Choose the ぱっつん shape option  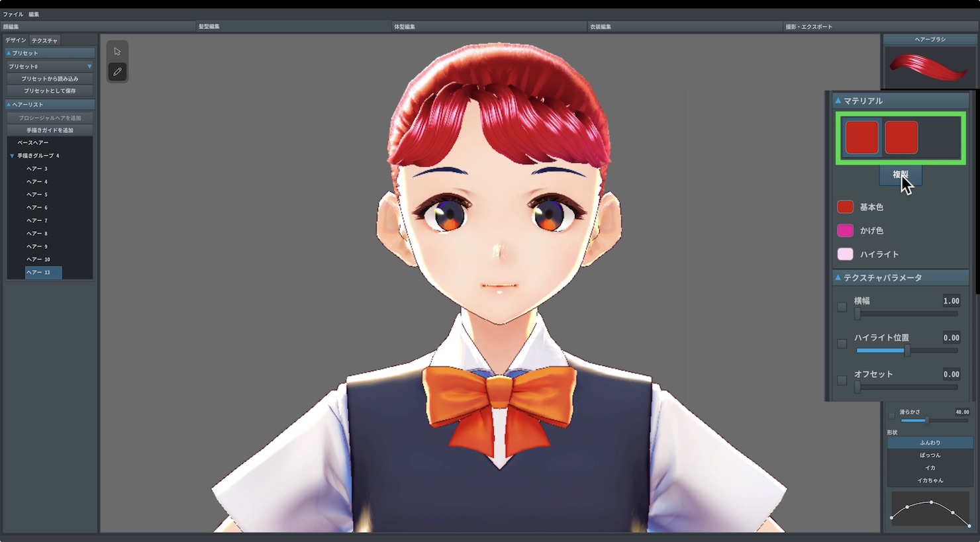(x=930, y=455)
